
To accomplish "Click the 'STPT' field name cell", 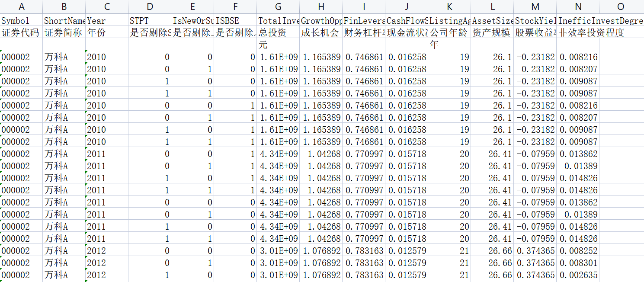I will point(150,21).
